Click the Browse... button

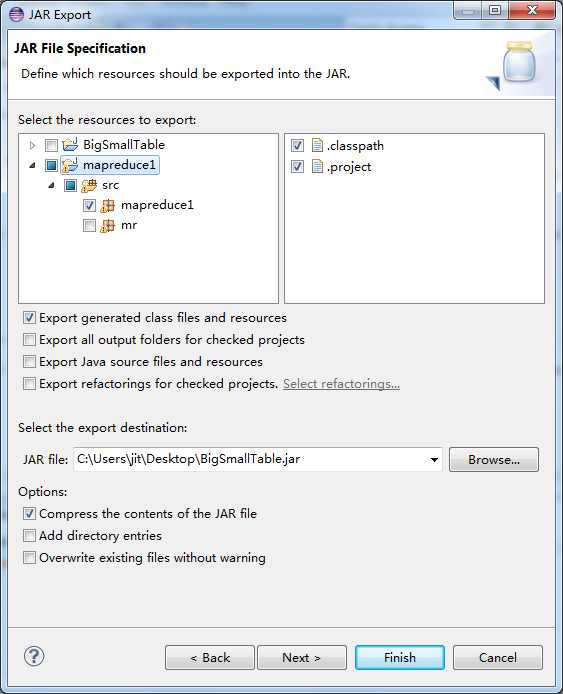(x=494, y=459)
